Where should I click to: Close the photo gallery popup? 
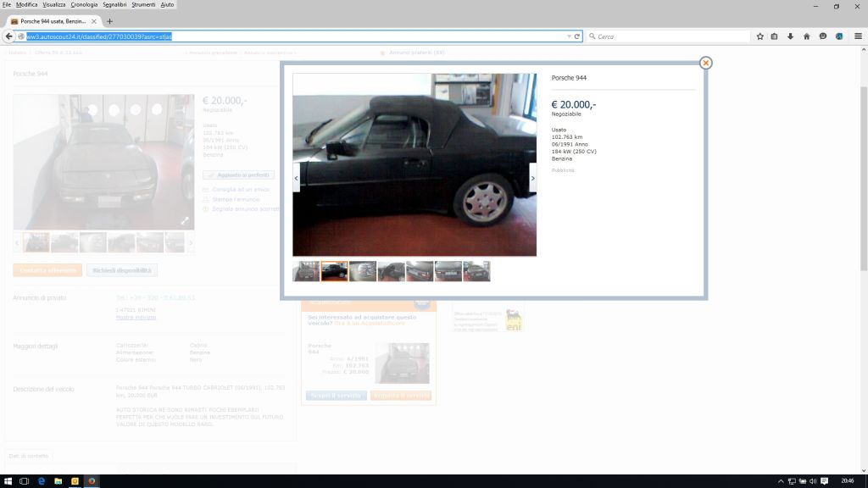pos(705,63)
